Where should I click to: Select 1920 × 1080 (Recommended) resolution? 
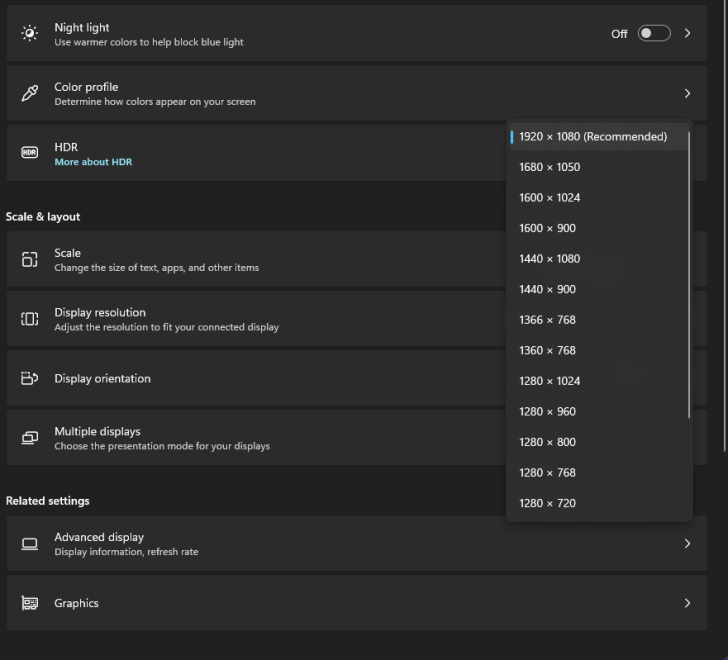599,136
